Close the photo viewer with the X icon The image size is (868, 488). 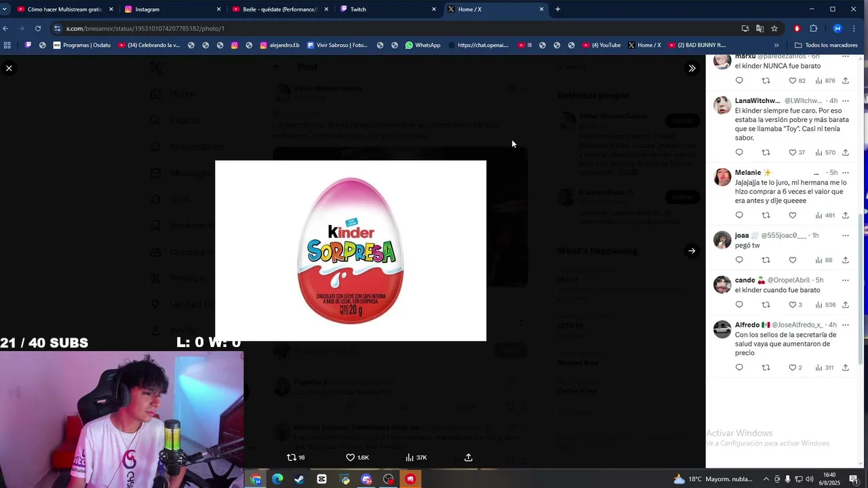click(9, 68)
